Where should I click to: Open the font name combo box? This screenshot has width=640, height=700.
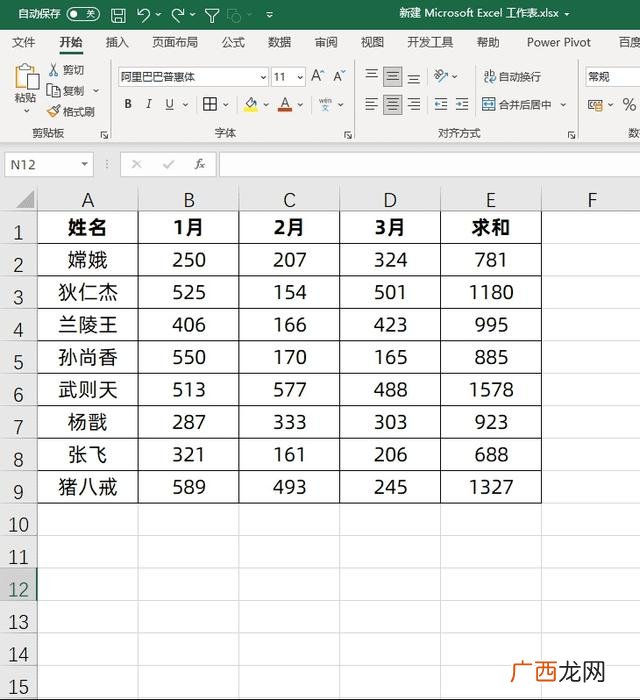point(193,77)
